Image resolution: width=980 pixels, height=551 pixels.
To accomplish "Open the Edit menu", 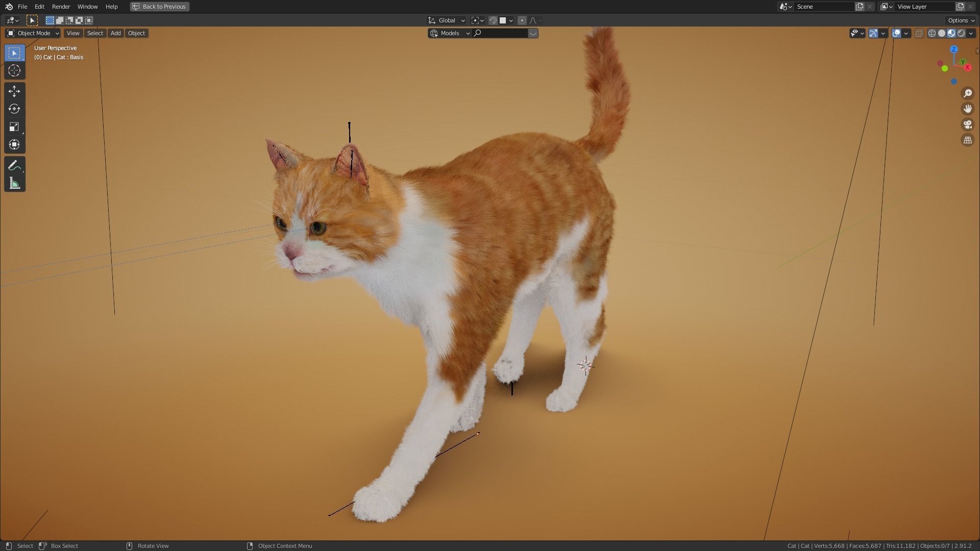I will [x=39, y=7].
